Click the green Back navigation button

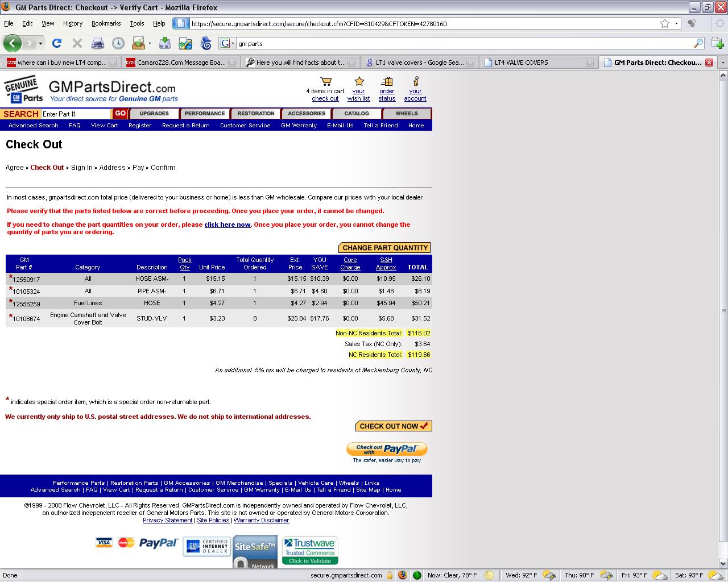tap(13, 43)
